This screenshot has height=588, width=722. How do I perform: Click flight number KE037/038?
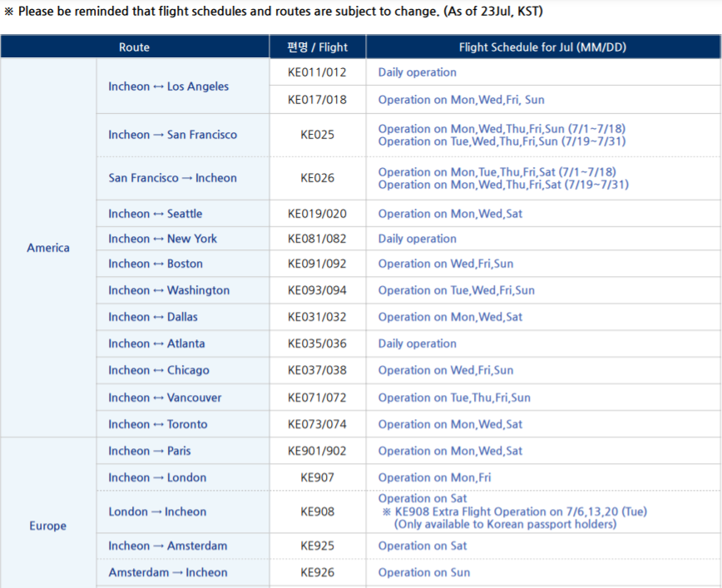point(317,370)
